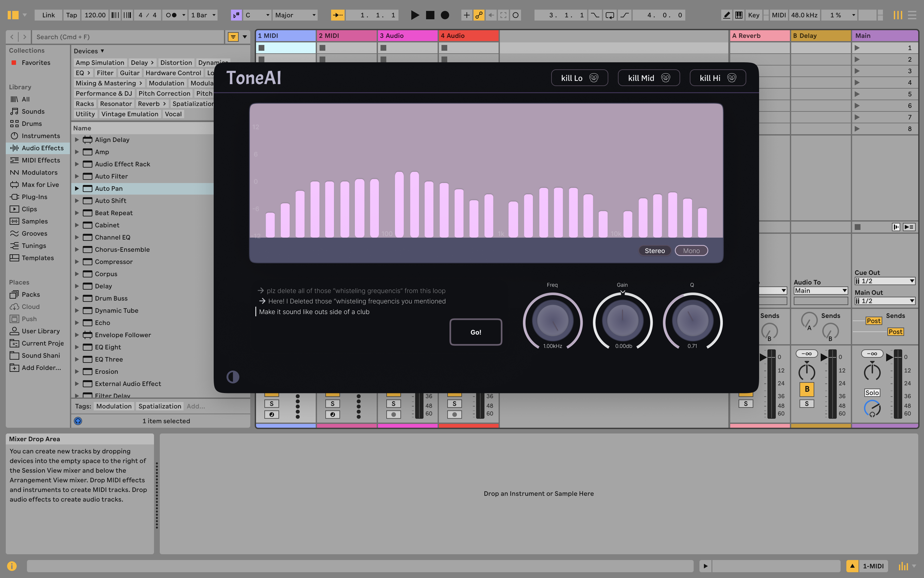This screenshot has height=578, width=924.
Task: Toggle Solo cue button on Main track
Action: pos(872,393)
